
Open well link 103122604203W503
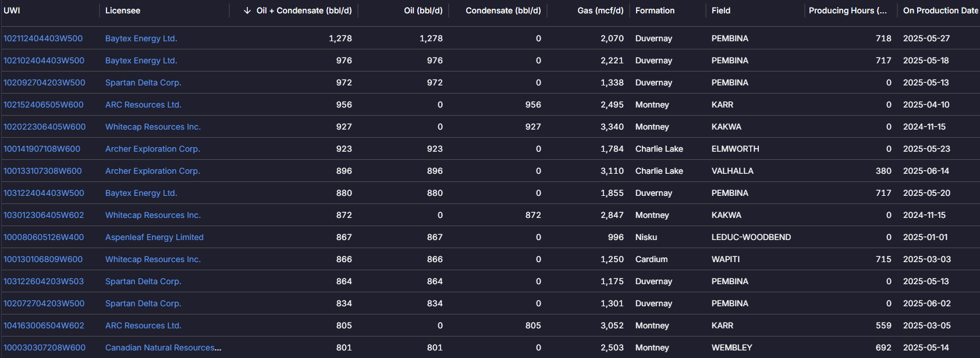(x=44, y=281)
